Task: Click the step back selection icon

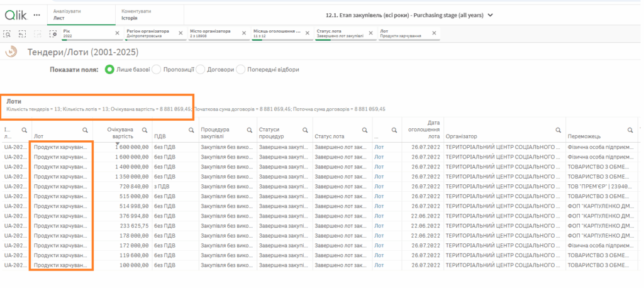Action: [x=23, y=33]
